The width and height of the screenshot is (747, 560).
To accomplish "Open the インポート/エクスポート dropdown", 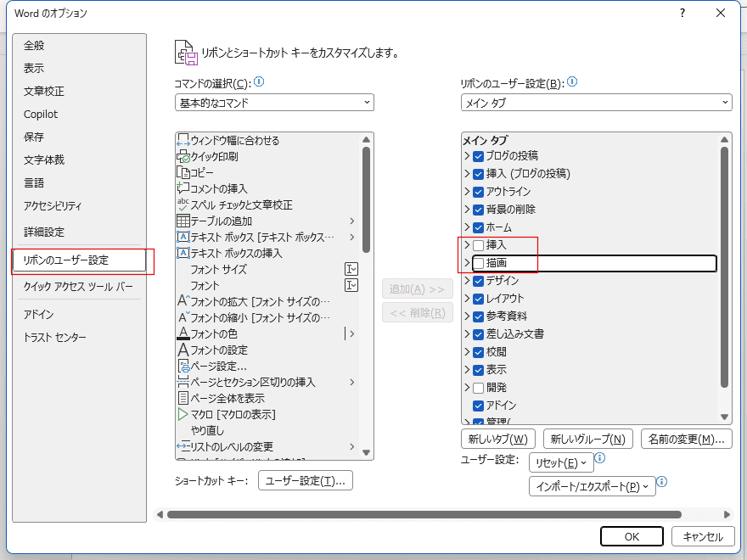I will tap(592, 486).
